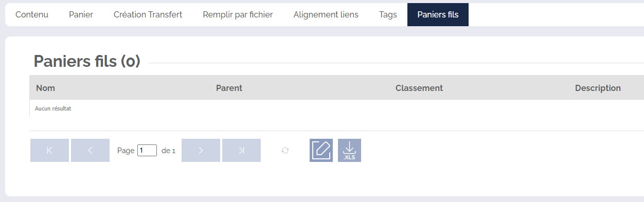Screen dimensions: 644x202
Task: Switch to Alignement liens tab
Action: (326, 14)
